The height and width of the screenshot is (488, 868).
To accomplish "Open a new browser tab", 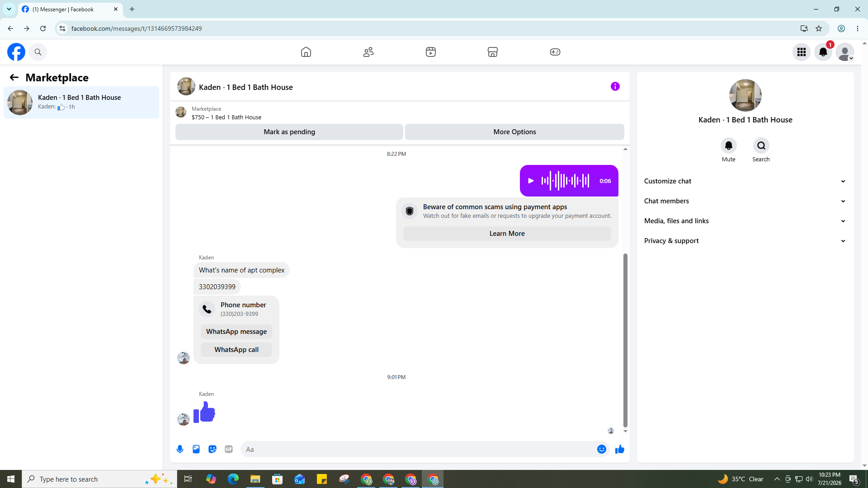I will 132,9.
